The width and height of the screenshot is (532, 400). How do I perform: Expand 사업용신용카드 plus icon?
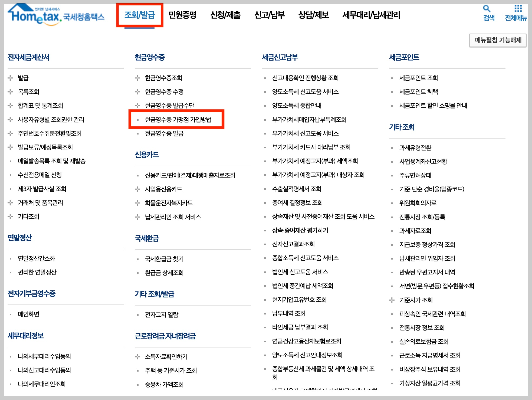pos(137,189)
